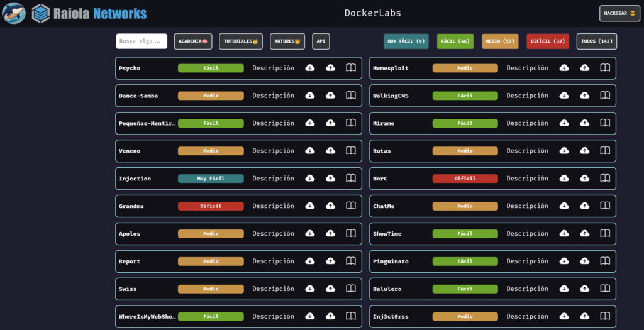Select the Mirame machine name
Image resolution: width=644 pixels, height=330 pixels.
pos(384,123)
